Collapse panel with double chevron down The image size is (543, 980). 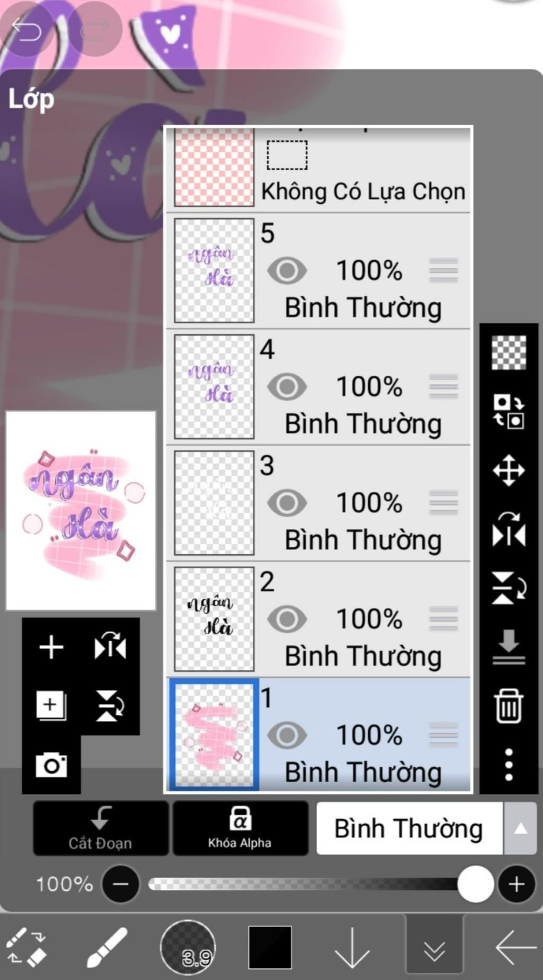point(434,948)
